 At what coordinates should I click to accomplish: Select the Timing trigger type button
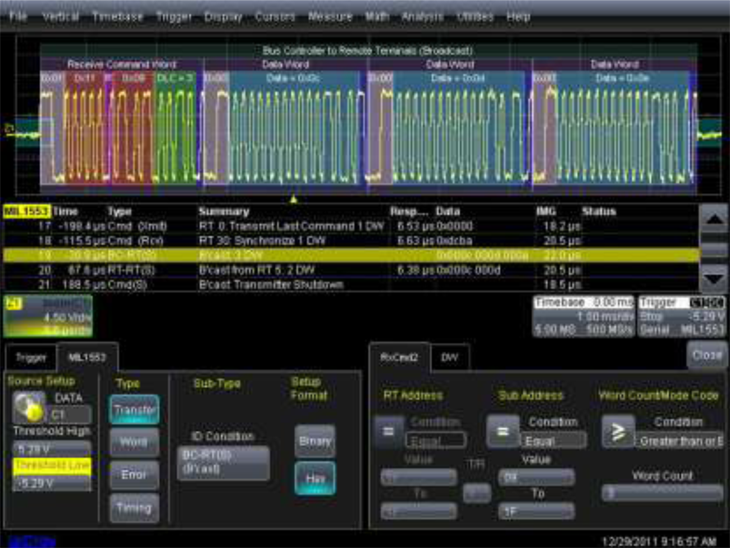pyautogui.click(x=134, y=508)
